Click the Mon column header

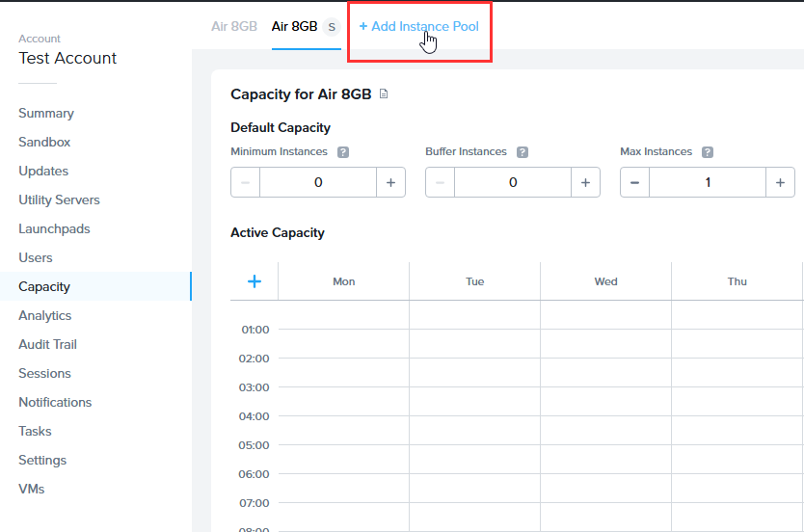point(343,281)
